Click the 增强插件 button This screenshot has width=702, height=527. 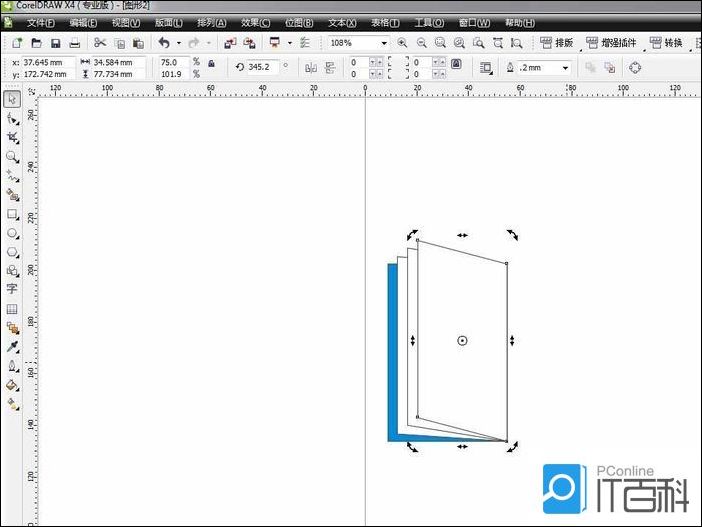pyautogui.click(x=611, y=43)
